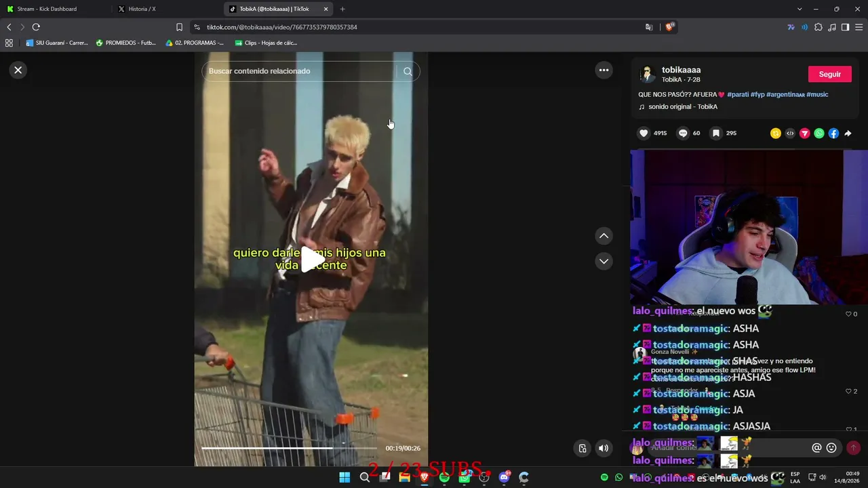
Task: Go to the next video
Action: click(604, 261)
